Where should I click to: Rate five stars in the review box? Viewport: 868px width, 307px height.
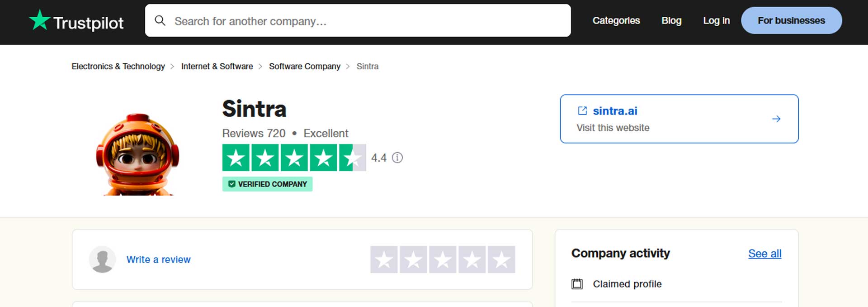click(501, 259)
